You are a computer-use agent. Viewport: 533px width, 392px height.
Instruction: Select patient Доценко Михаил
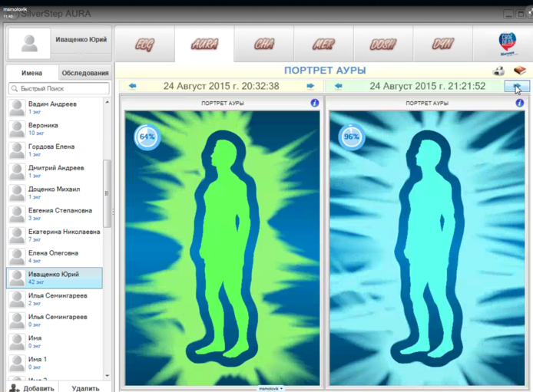coord(55,193)
